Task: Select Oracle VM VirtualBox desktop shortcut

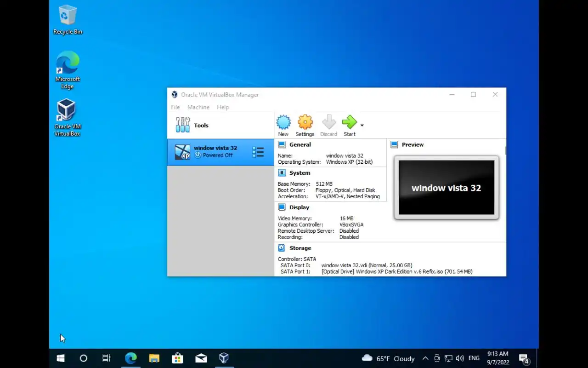Action: pyautogui.click(x=67, y=118)
